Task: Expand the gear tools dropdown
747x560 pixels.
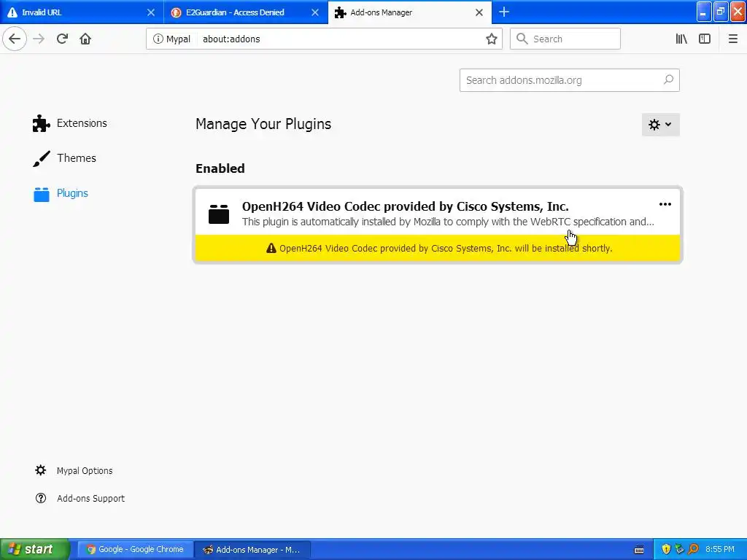Action: 660,125
